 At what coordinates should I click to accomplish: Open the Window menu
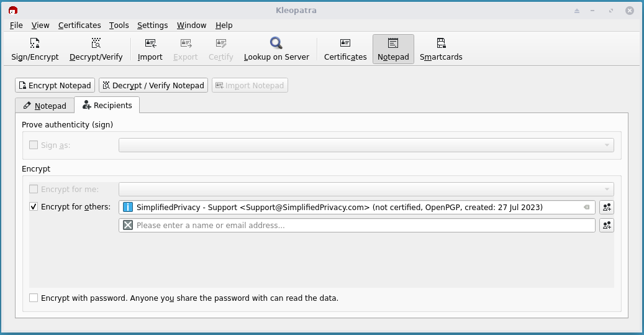(191, 25)
